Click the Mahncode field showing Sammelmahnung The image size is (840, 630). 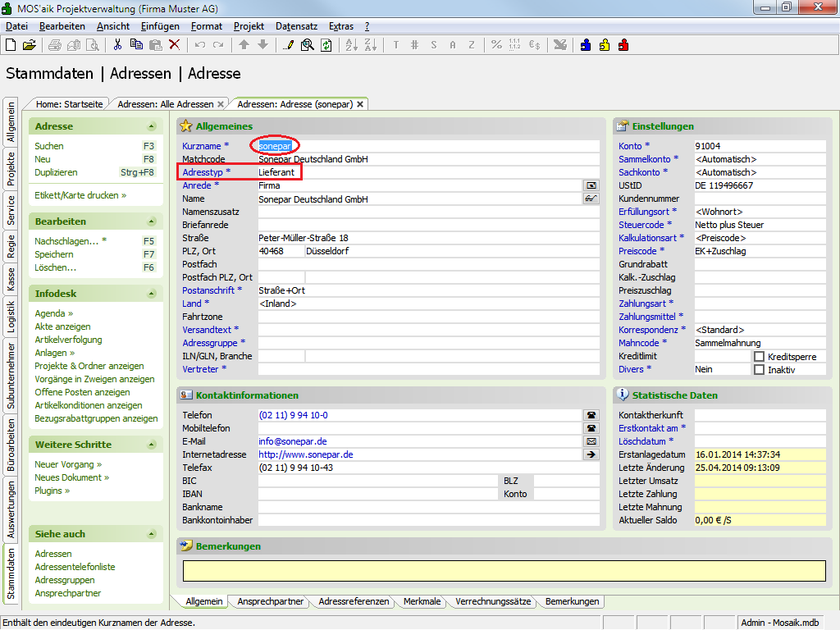(760, 343)
